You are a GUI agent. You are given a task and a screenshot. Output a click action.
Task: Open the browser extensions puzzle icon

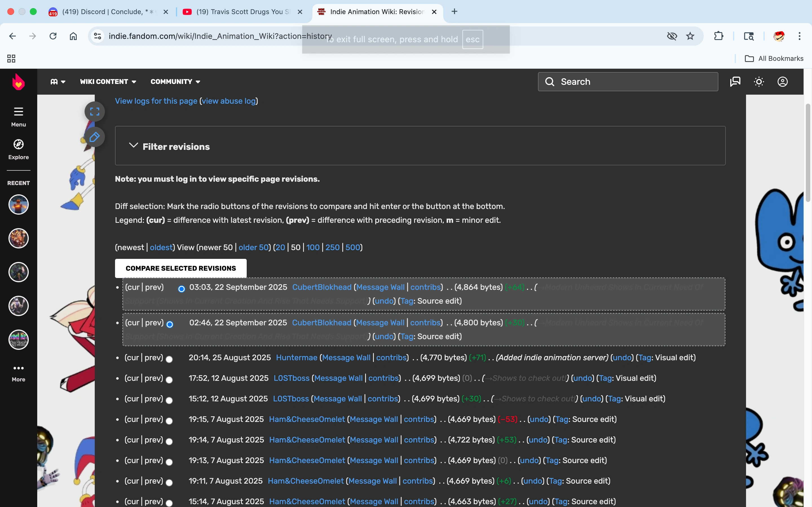coord(718,36)
